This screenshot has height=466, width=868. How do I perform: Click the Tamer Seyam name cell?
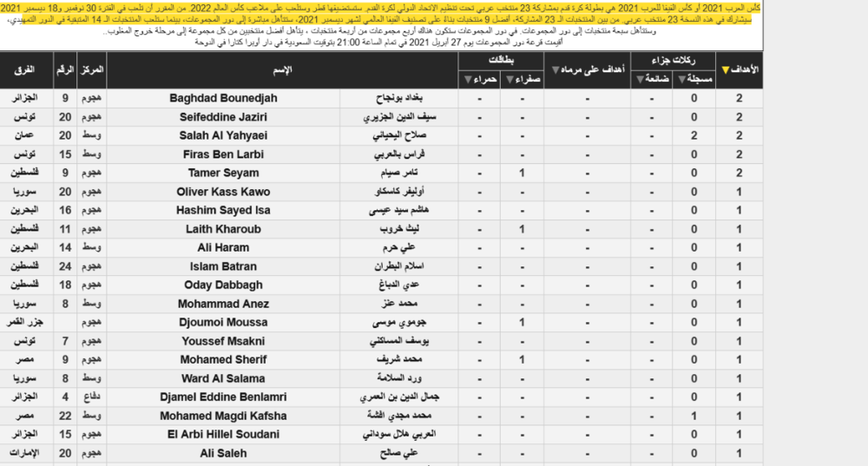pos(223,174)
